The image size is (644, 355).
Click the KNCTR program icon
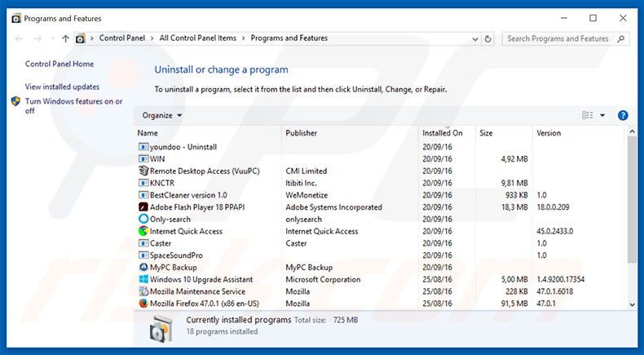[143, 183]
